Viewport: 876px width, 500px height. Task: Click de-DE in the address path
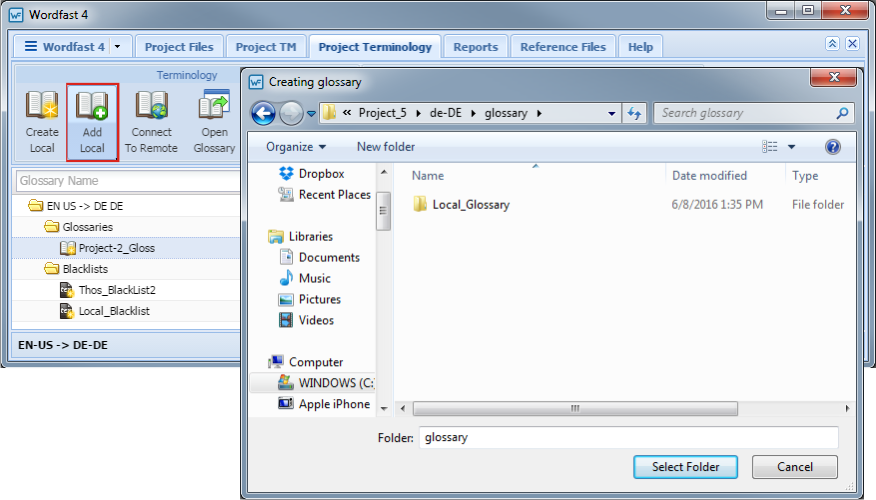point(445,113)
